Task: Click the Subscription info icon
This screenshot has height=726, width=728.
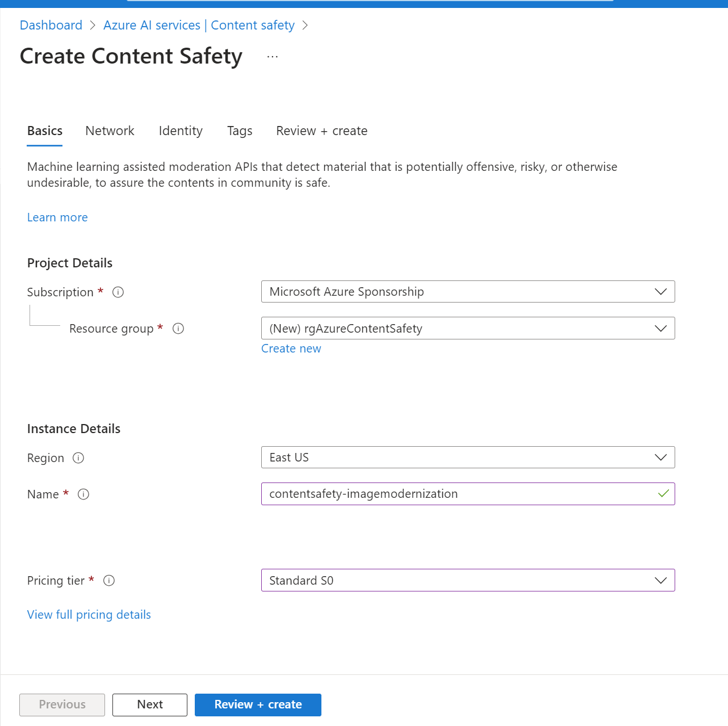Action: [118, 292]
